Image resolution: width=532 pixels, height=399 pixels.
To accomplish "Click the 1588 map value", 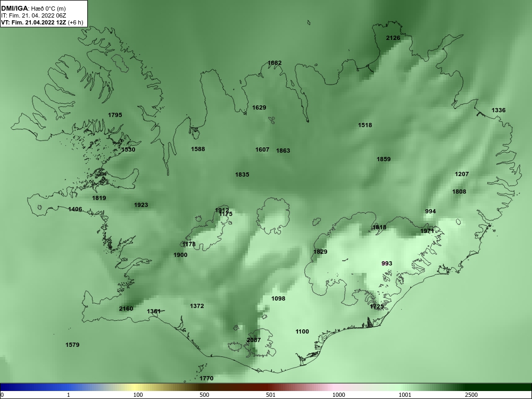I will (x=198, y=149).
